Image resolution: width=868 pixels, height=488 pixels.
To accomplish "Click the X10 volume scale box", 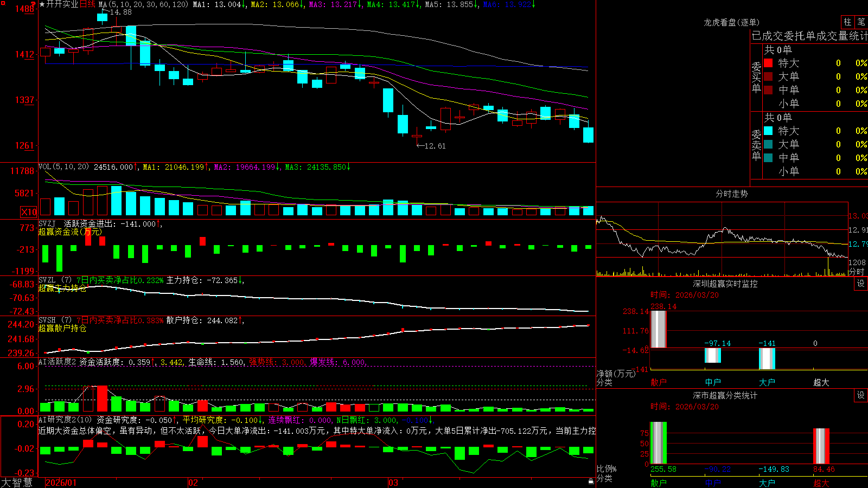I will tap(29, 212).
